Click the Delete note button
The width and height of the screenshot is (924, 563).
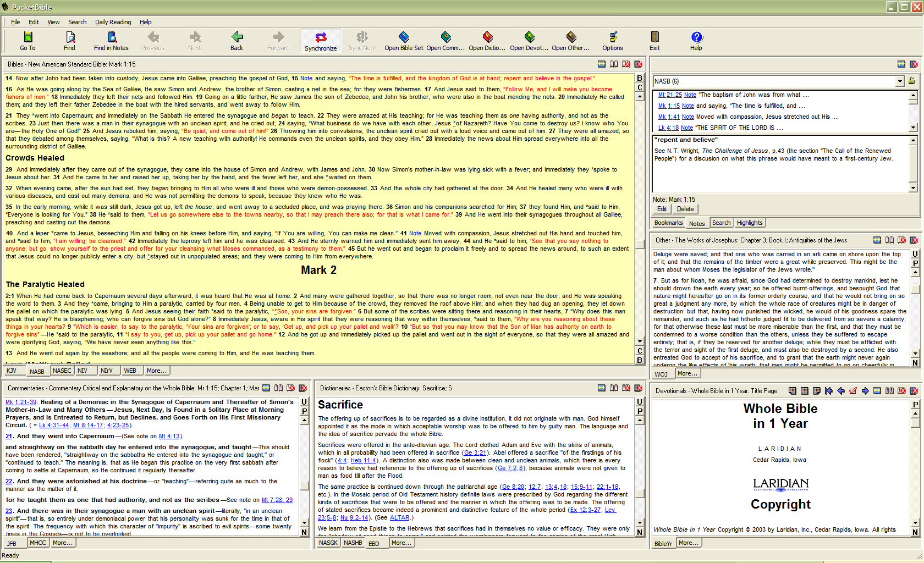coord(685,209)
